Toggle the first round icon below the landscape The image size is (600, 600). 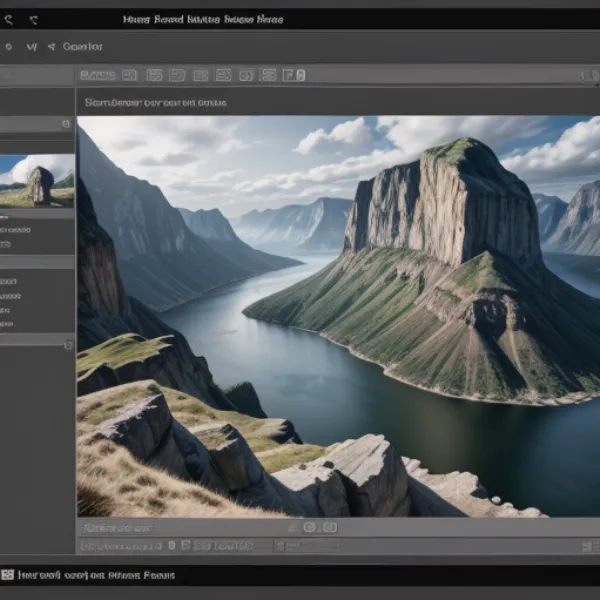(x=309, y=527)
